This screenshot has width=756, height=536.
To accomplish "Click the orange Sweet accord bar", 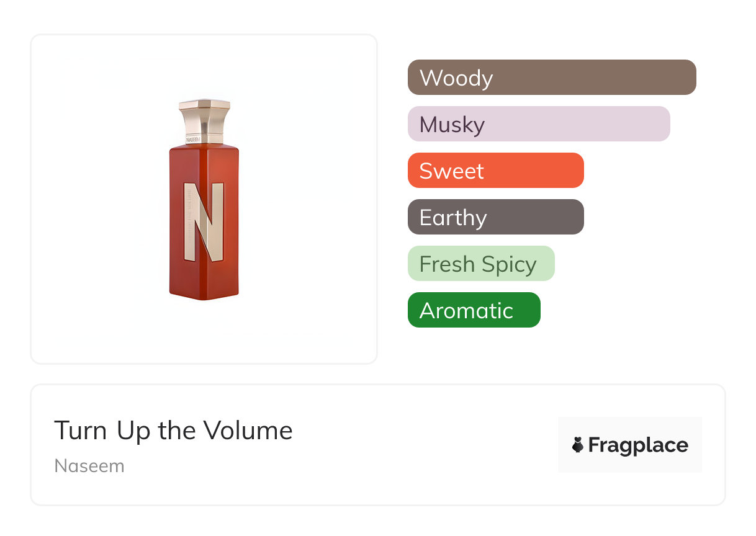I will pyautogui.click(x=495, y=171).
